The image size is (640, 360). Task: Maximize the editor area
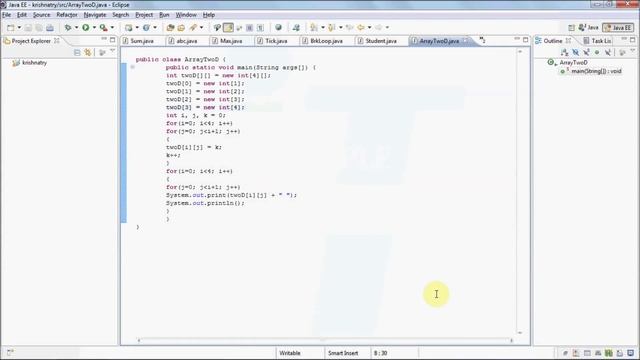click(526, 40)
